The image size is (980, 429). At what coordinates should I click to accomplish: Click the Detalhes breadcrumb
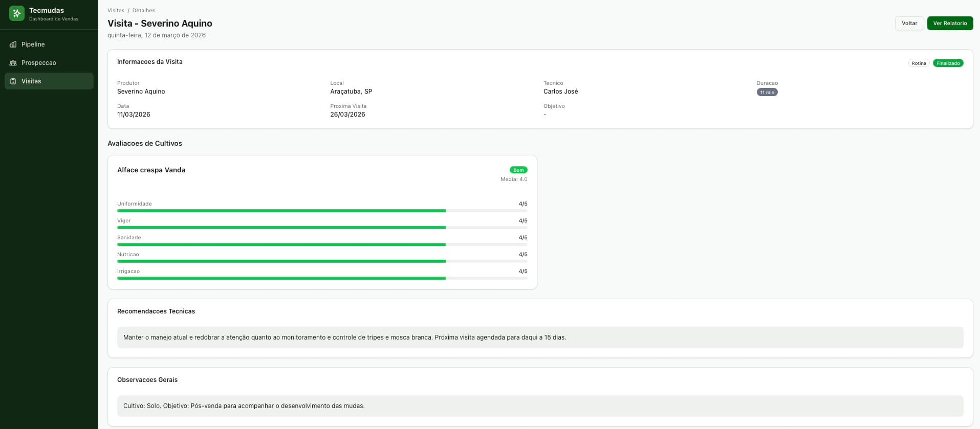(x=143, y=10)
